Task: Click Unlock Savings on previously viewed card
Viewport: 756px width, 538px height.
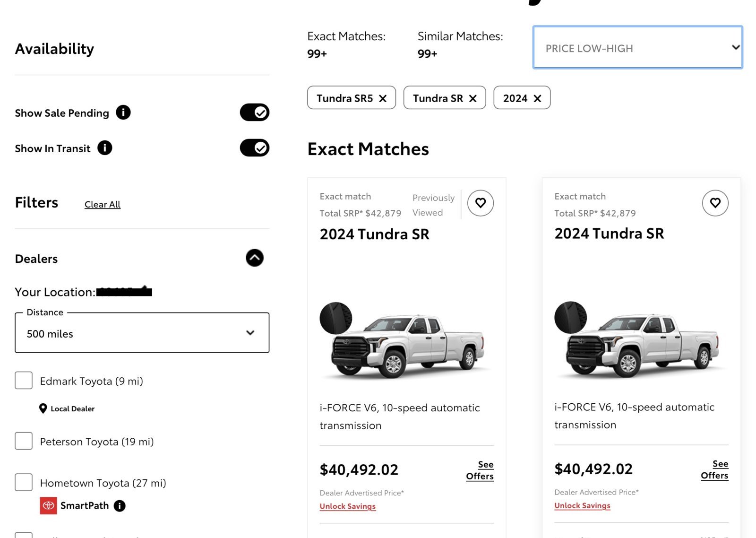Action: [348, 506]
